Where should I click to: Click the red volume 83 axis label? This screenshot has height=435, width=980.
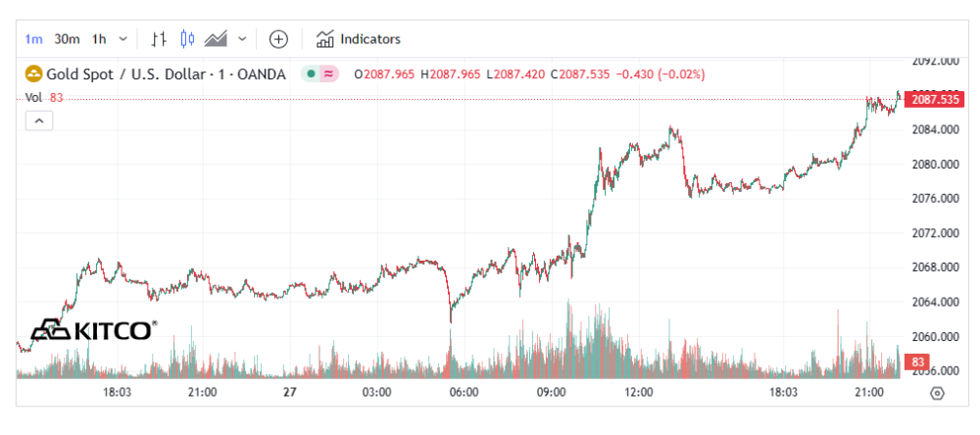coord(918,362)
